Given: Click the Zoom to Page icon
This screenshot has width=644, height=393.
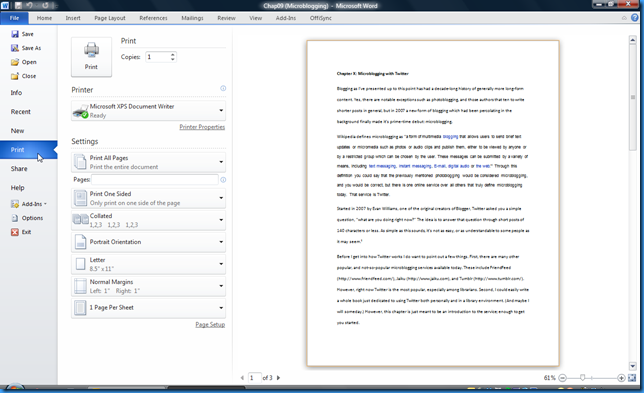Looking at the screenshot, I should [x=632, y=378].
